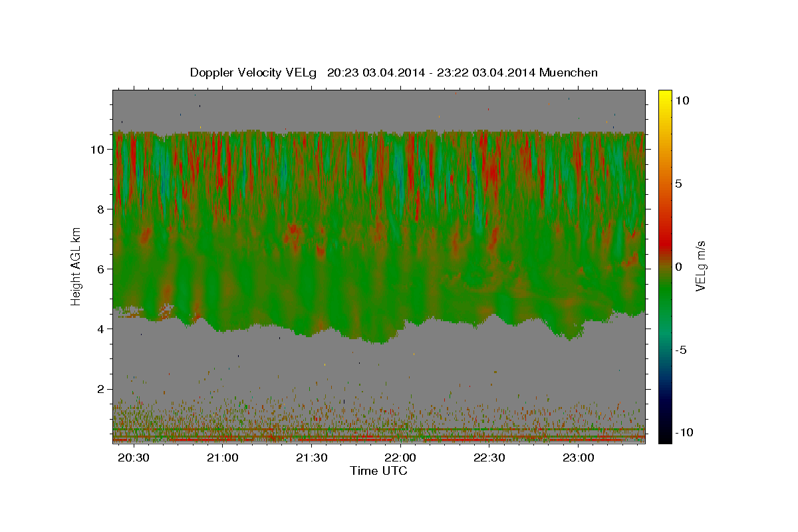The width and height of the screenshot is (798, 532).
Task: Click colorbar value 10 at top
Action: 683,100
